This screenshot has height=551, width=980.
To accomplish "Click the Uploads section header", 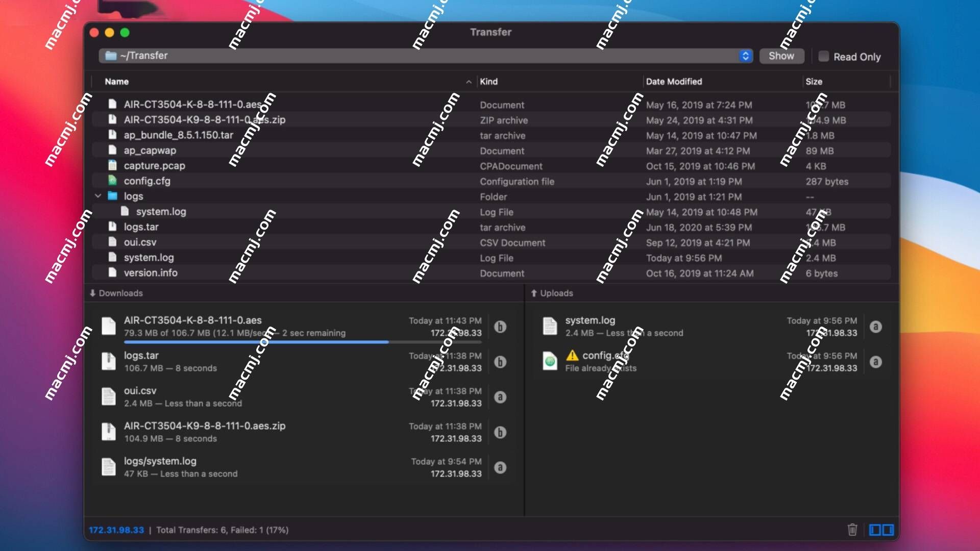I will [552, 293].
